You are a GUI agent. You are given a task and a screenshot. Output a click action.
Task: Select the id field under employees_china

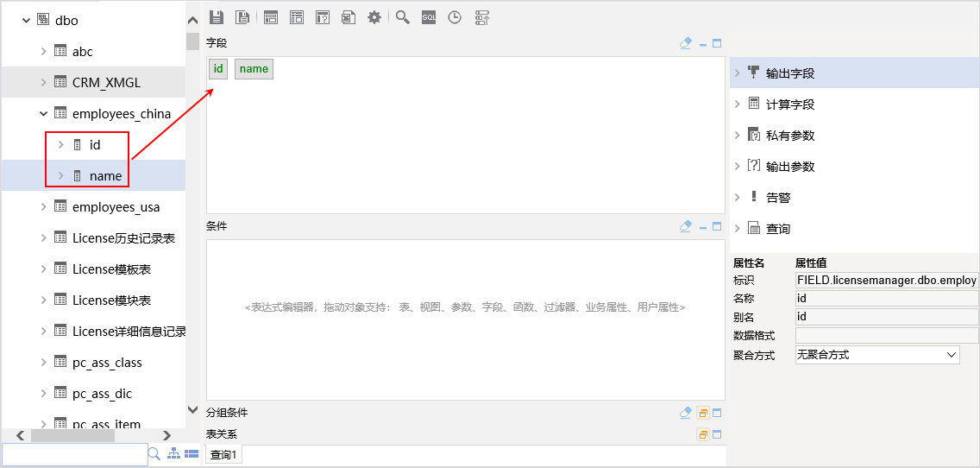pyautogui.click(x=95, y=144)
